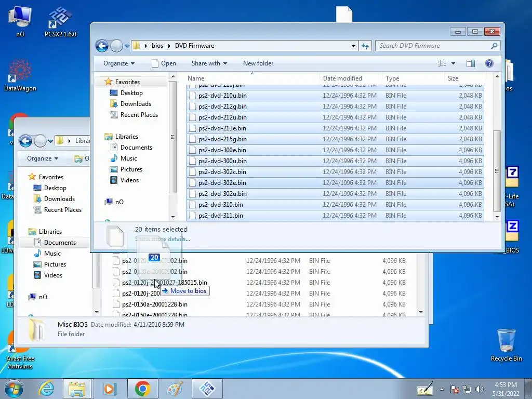Open the tablet input pen icon in taskbar
This screenshot has height=399, width=532.
coord(425,389)
